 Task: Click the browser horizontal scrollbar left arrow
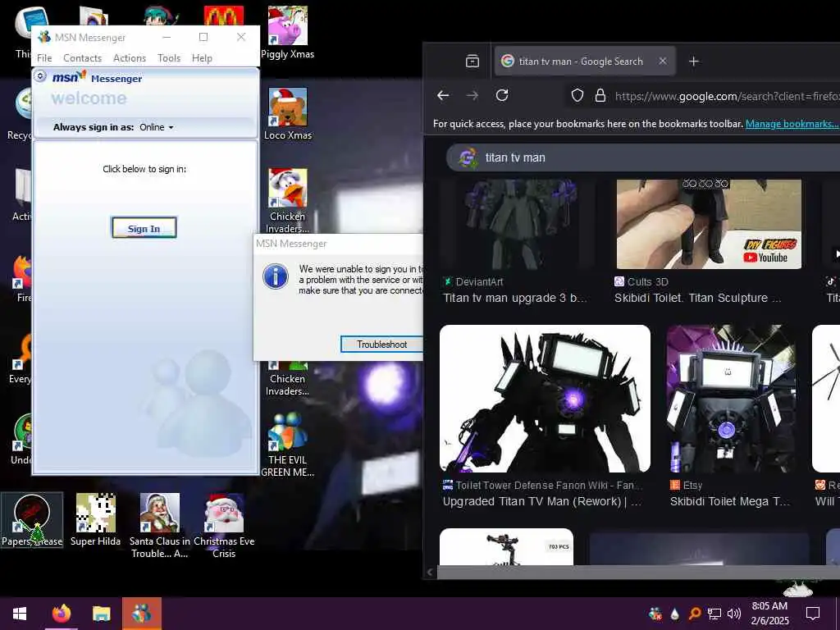pyautogui.click(x=430, y=572)
